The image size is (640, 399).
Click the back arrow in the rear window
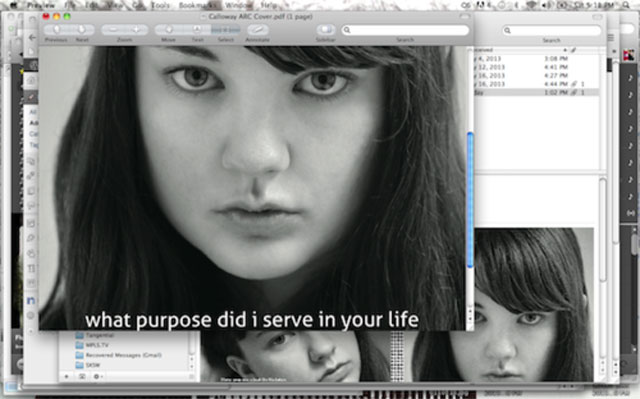pyautogui.click(x=33, y=38)
